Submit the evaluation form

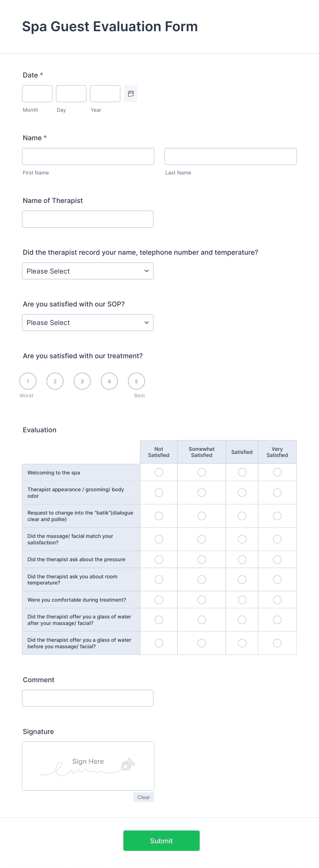tap(162, 841)
